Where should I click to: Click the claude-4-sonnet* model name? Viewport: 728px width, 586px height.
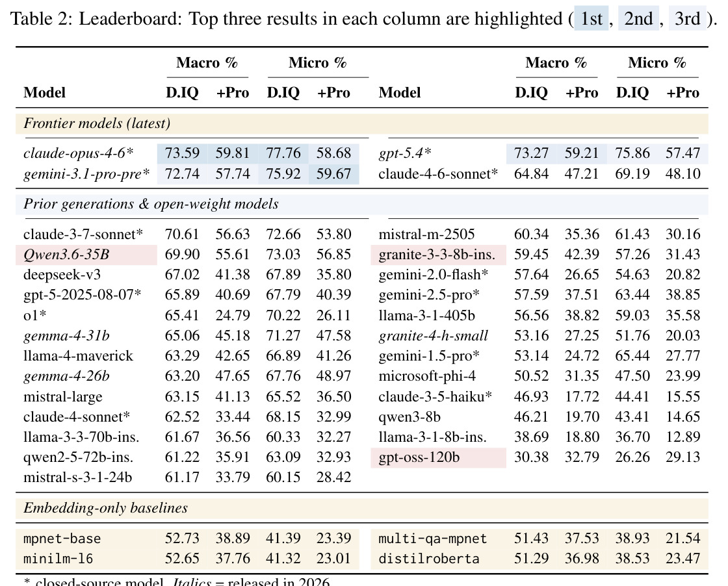(77, 416)
